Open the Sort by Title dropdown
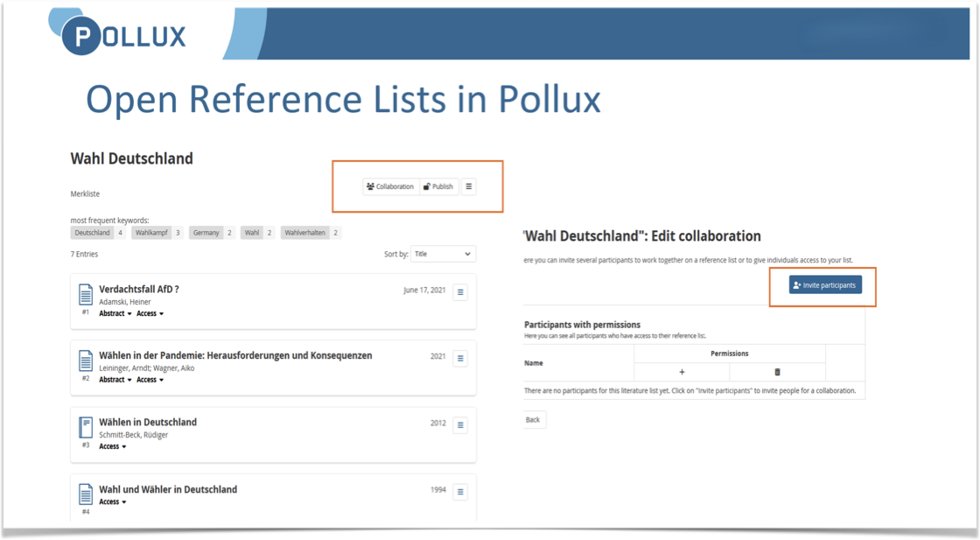Image resolution: width=980 pixels, height=540 pixels. (x=443, y=254)
